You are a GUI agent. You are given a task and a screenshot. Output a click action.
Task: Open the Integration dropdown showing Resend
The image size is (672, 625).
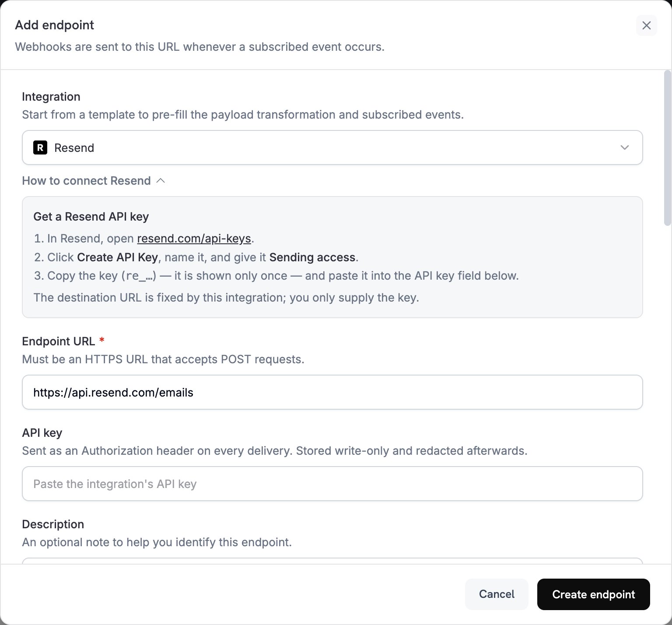tap(332, 147)
